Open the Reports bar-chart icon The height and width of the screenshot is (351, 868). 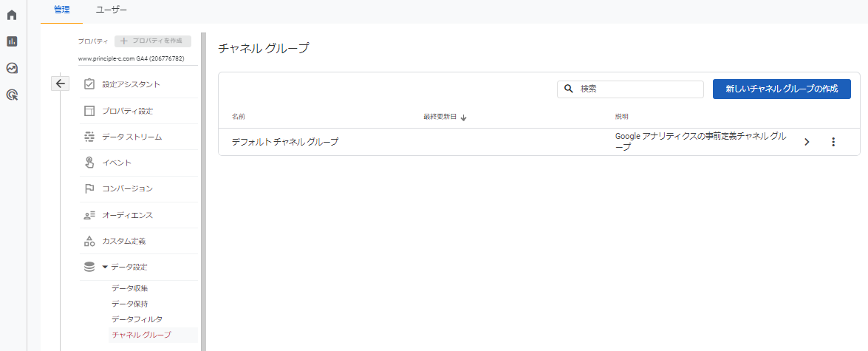pos(12,41)
